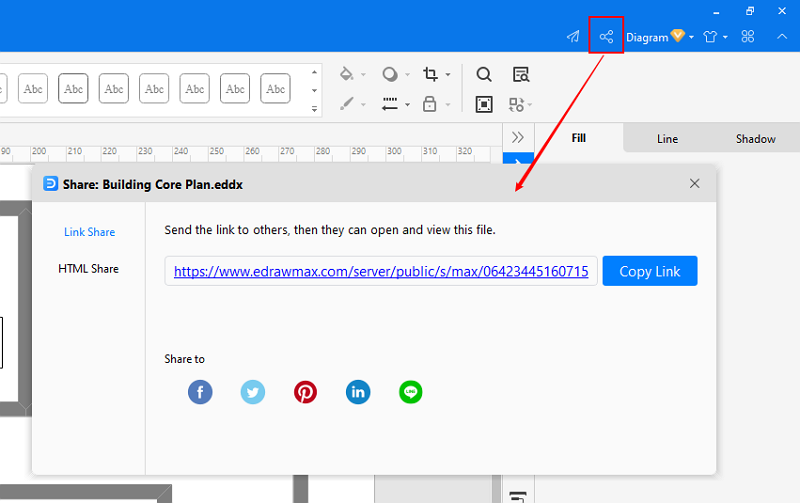Screen dimensions: 800x503
Task: Expand the Line pen dropdown arrow
Action: coord(363,105)
